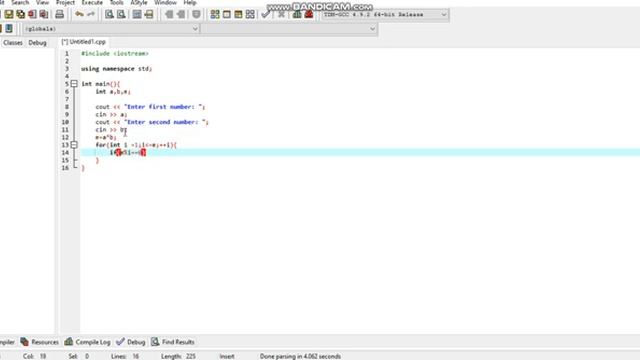Open the bottom Debug tab with checkmark
Screen dimensions: 640x360
point(131,342)
